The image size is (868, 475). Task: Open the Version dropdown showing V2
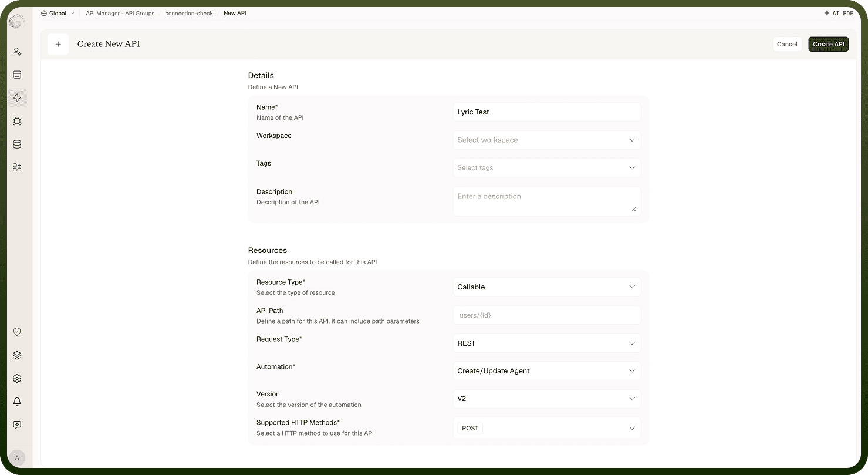coord(547,398)
